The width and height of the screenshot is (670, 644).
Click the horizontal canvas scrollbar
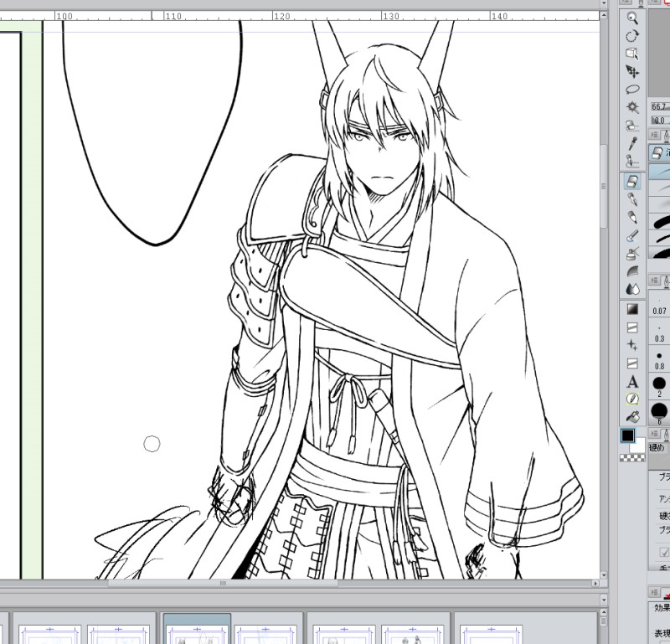point(223,583)
